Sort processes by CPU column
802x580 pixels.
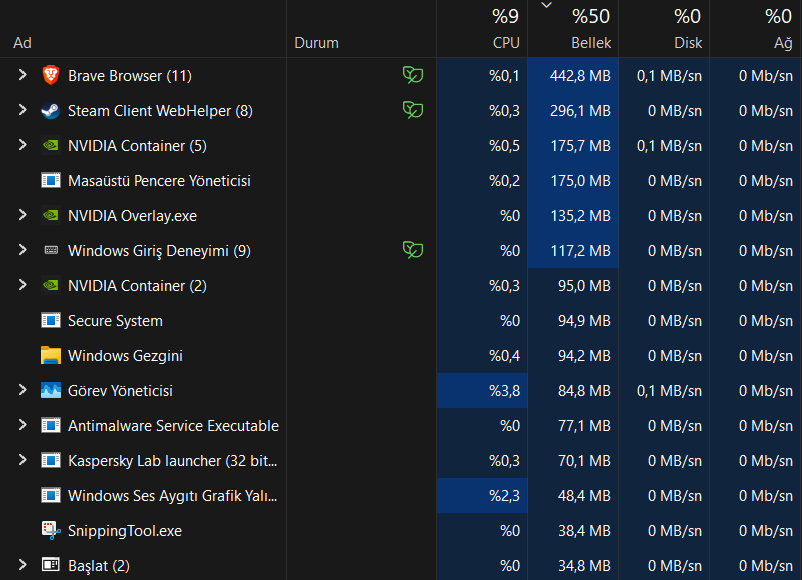click(482, 29)
